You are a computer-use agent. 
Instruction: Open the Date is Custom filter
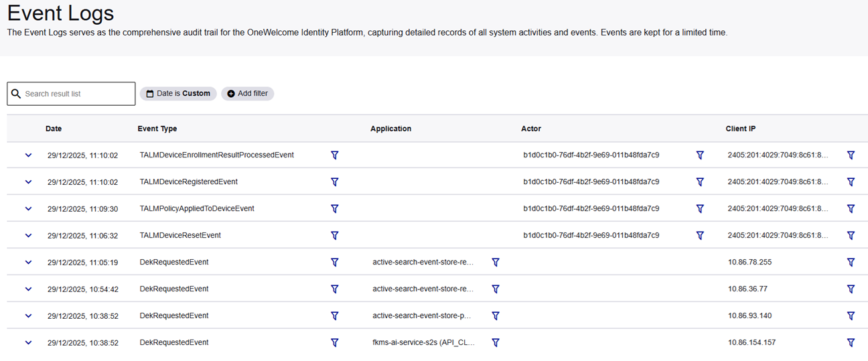(178, 94)
